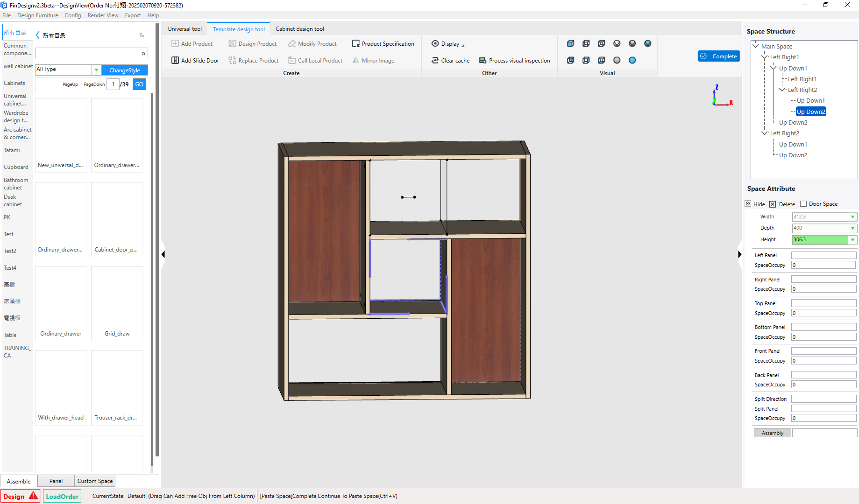
Task: Select the solid blue circle display style
Action: (x=632, y=60)
